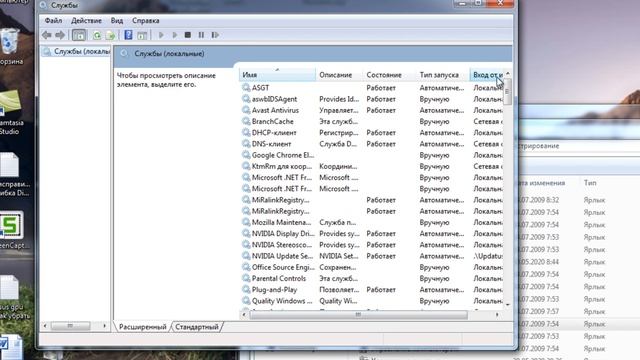Click the services list horizontal scrollbar thumb
Screen dimensions: 640x360
click(x=358, y=314)
